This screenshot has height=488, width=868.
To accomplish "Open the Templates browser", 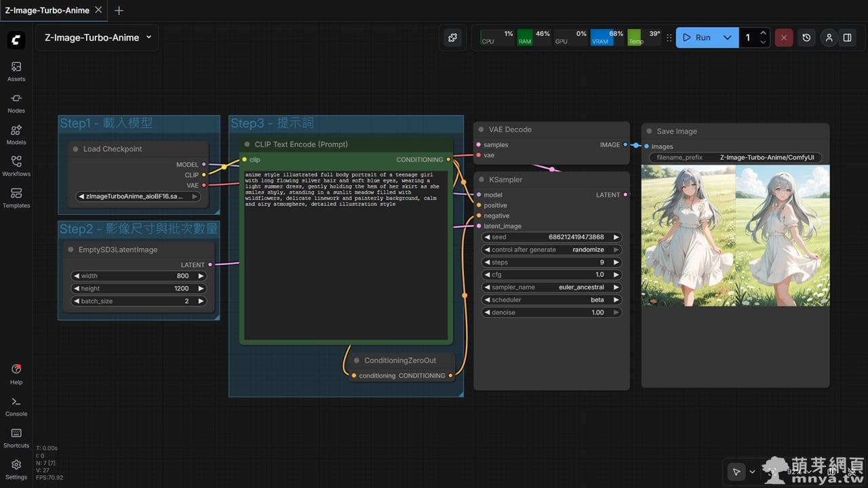I will (x=16, y=197).
